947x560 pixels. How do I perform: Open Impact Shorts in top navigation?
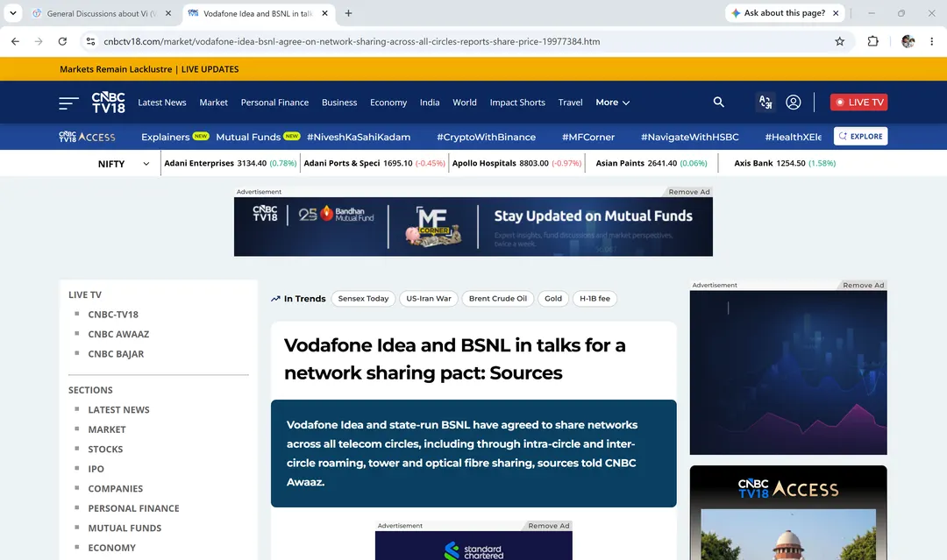pyautogui.click(x=517, y=103)
